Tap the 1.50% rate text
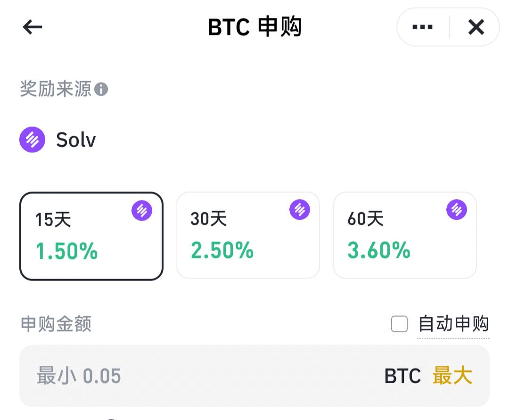This screenshot has height=420, width=509. pos(66,251)
